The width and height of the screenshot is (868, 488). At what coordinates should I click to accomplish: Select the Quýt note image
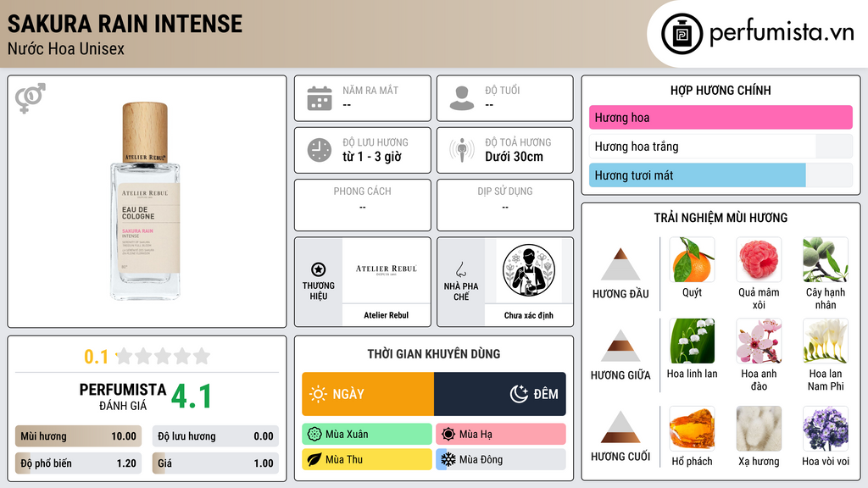(x=692, y=260)
